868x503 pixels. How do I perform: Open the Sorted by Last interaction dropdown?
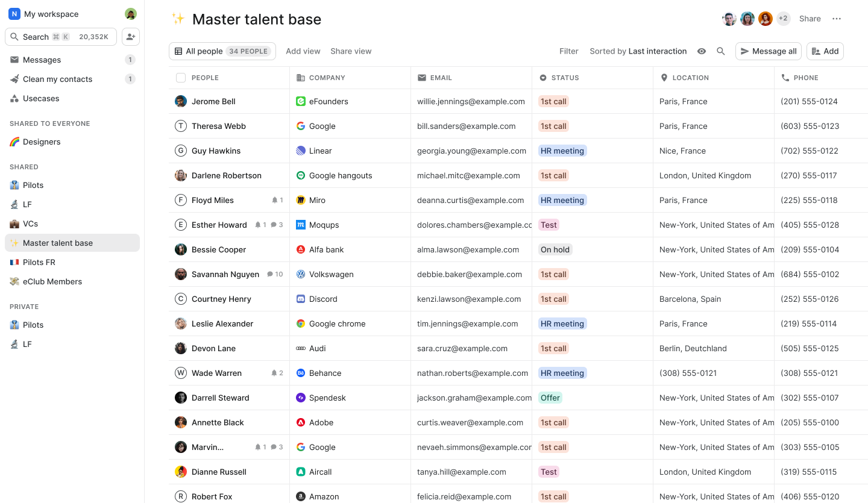coord(638,51)
